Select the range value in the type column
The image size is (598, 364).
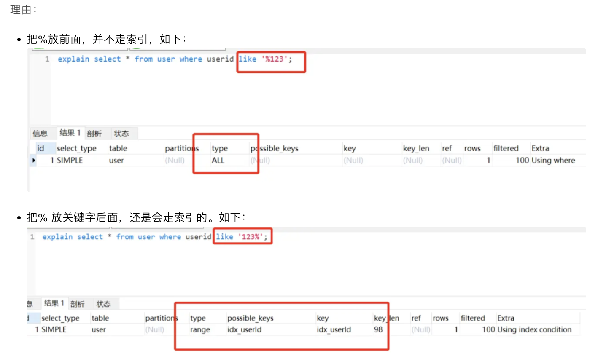point(200,330)
